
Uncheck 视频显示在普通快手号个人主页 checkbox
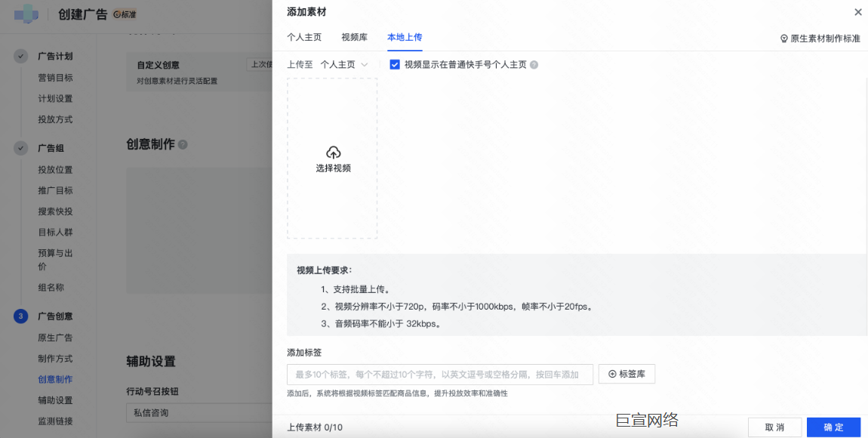click(x=395, y=65)
